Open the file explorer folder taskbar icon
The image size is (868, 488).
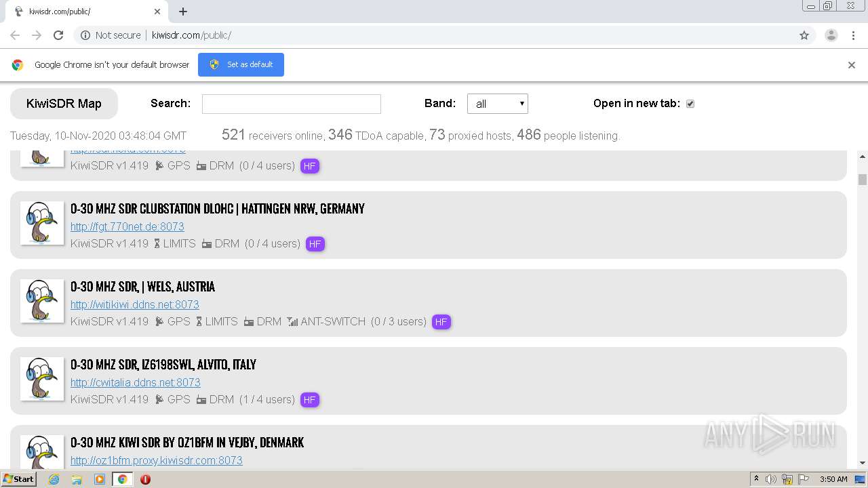point(77,479)
